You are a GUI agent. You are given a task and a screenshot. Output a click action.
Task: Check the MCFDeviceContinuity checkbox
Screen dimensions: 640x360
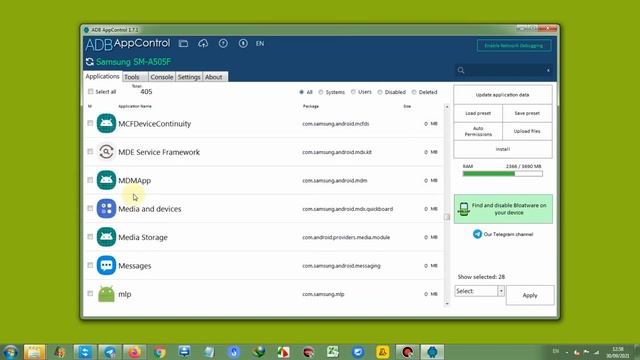click(90, 123)
